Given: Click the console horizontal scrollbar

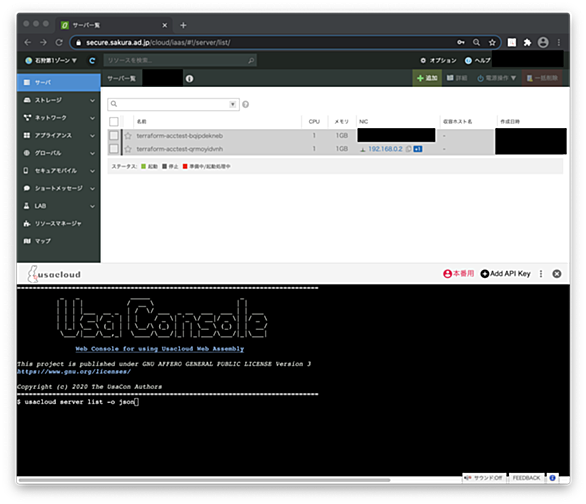Looking at the screenshot, I should [204, 480].
